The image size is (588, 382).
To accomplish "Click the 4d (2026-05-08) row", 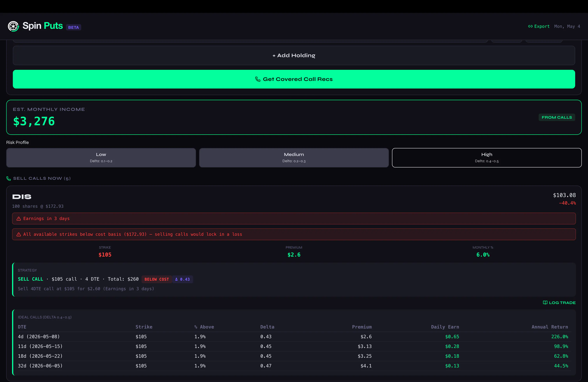I will (294, 337).
